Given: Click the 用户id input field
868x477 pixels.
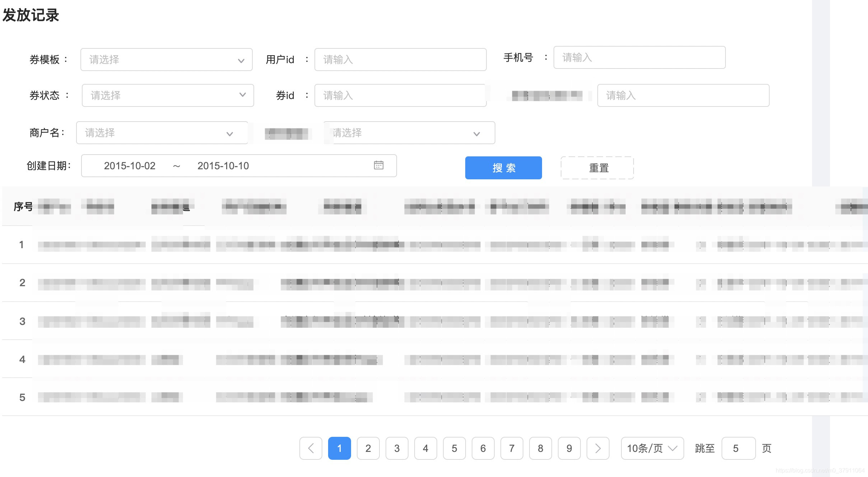Looking at the screenshot, I should click(400, 60).
